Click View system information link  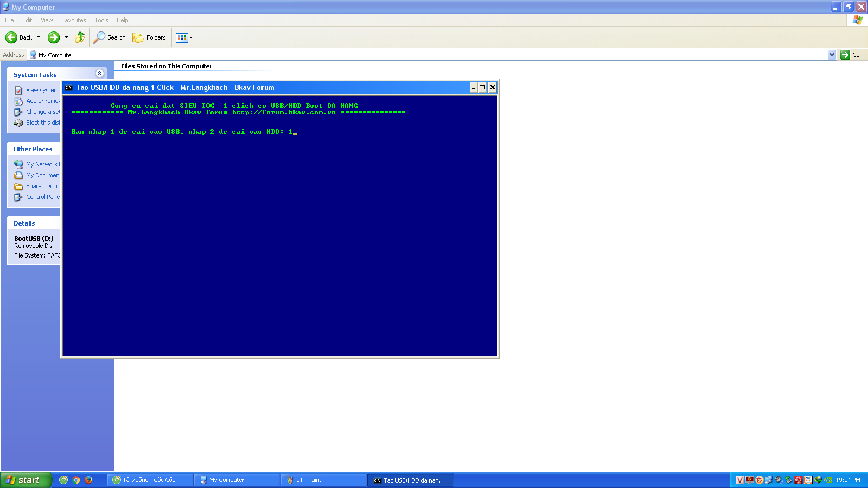pyautogui.click(x=42, y=90)
